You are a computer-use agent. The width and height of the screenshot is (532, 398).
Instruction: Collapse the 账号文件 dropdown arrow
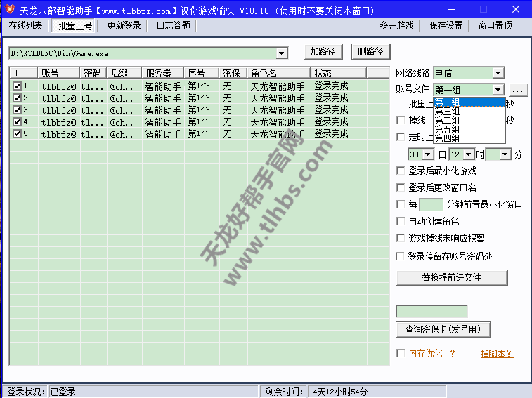pyautogui.click(x=498, y=90)
